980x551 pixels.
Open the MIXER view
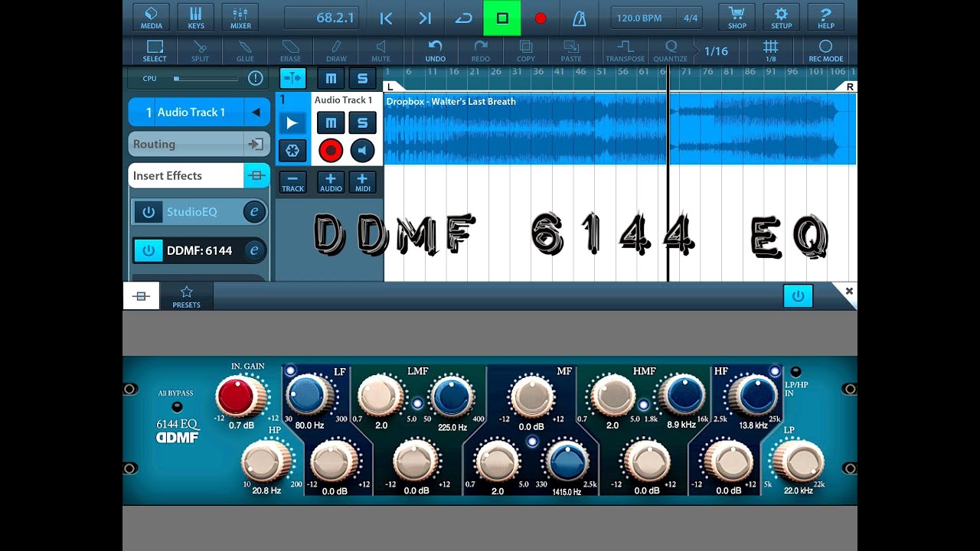tap(240, 17)
